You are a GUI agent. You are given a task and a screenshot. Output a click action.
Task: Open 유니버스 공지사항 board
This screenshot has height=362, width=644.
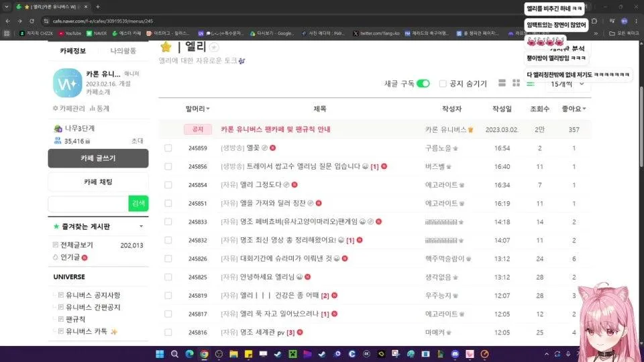(x=93, y=295)
